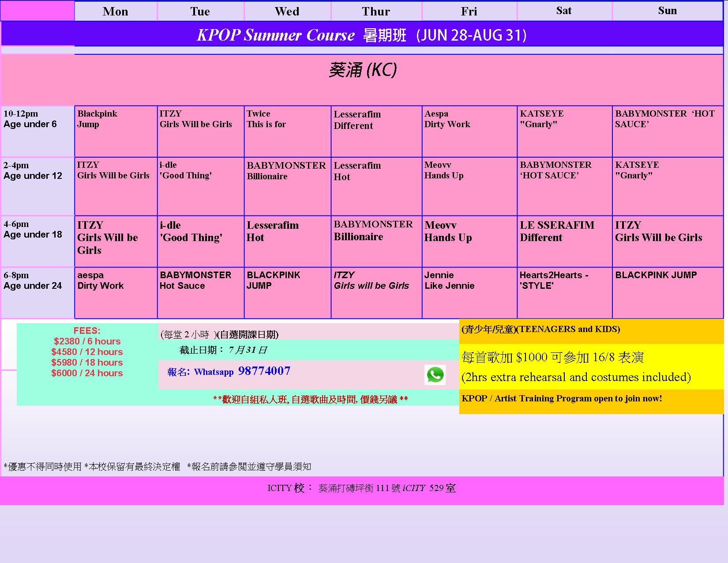Viewport: 728px width, 563px height.
Task: Click the $2380 / 6 hours fee
Action: 87,341
